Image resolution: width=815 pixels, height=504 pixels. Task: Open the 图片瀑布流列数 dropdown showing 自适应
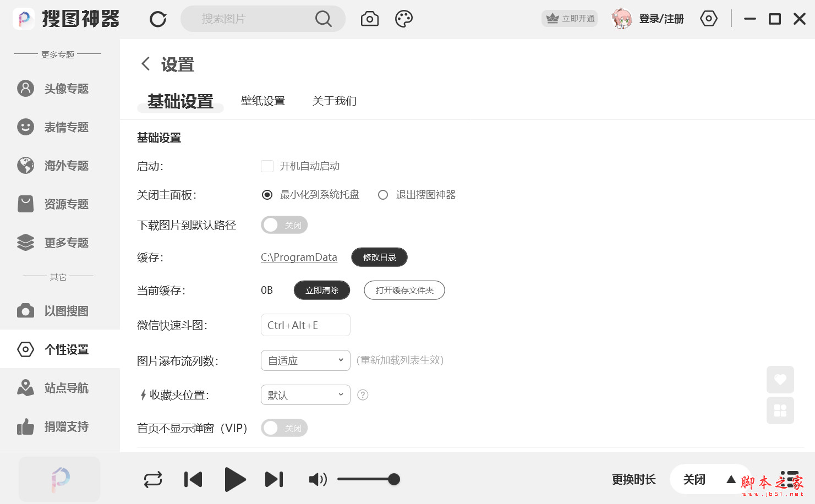pos(305,360)
